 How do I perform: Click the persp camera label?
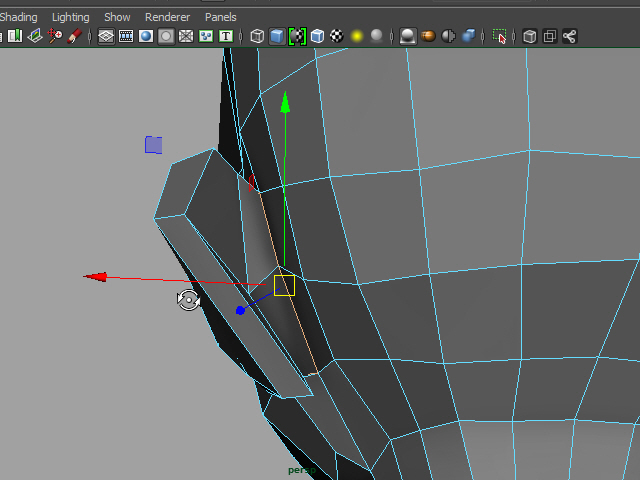[x=302, y=471]
